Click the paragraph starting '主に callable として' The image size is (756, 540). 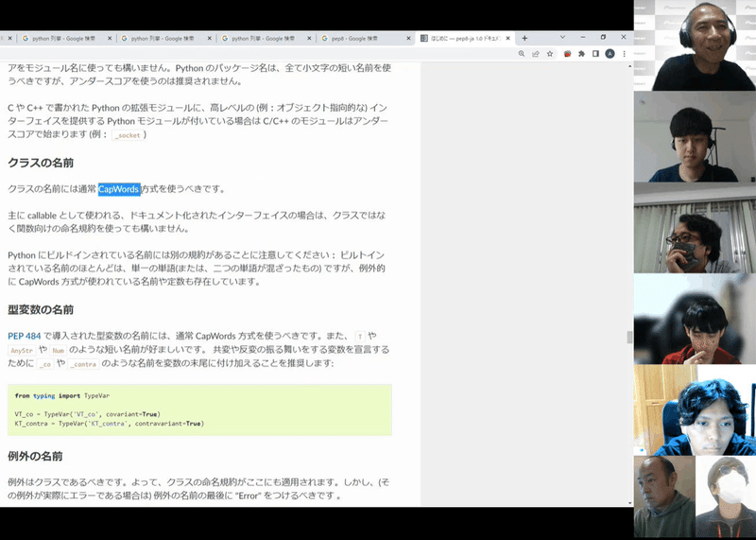click(x=197, y=222)
